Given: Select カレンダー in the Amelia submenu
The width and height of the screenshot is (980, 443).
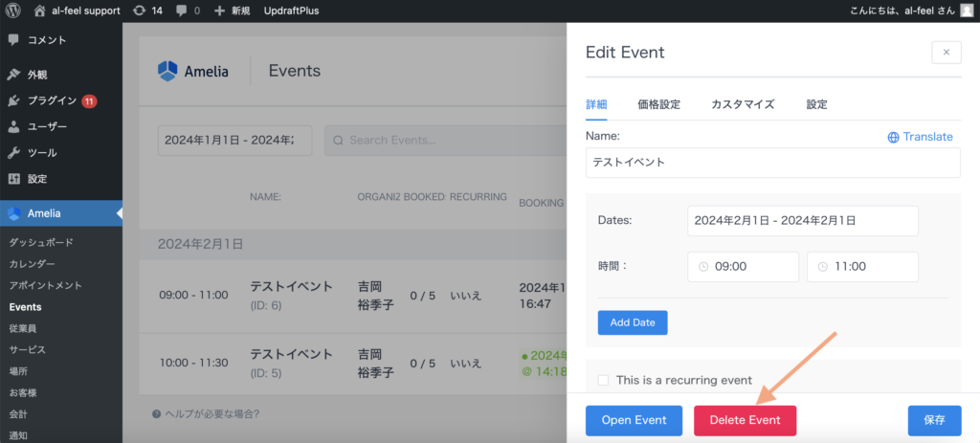Looking at the screenshot, I should (x=33, y=264).
